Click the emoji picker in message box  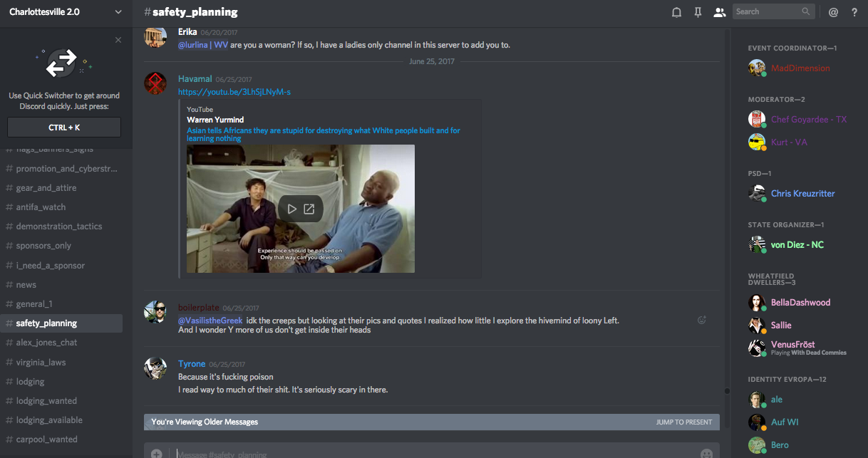coord(706,453)
